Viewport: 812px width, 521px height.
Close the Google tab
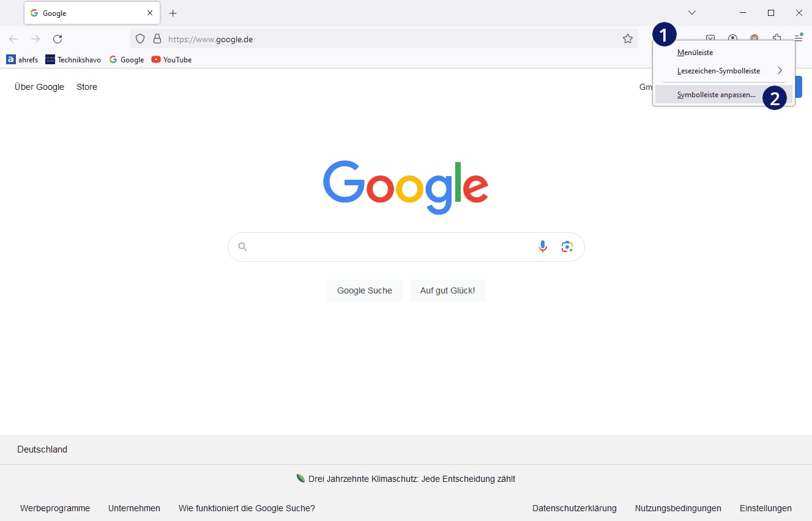(x=150, y=13)
